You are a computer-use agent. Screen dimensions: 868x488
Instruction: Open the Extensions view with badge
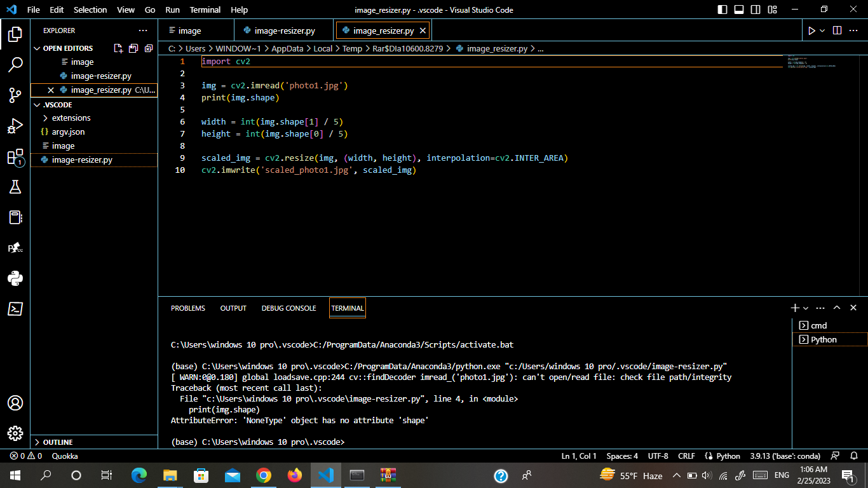pos(15,157)
